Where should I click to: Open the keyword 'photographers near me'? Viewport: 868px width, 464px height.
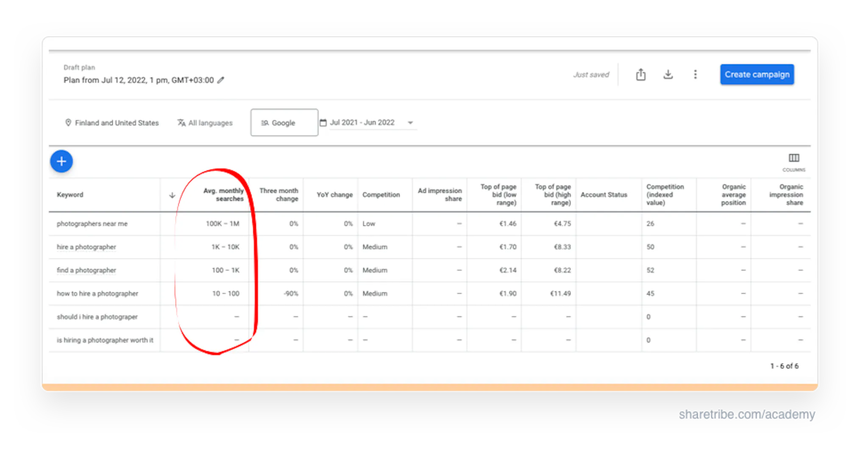point(92,224)
